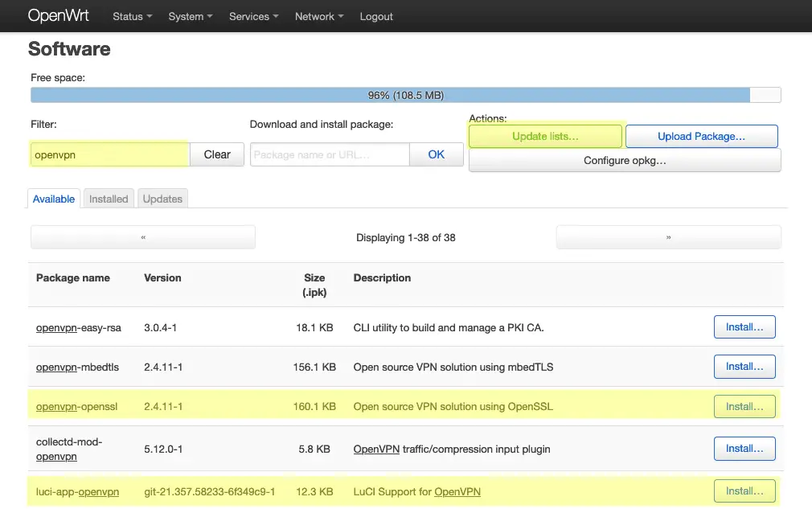Screen dimensions: 812x509
Task: Click 'CLI utility to build and manage a PKI CA.'
Action: coord(449,328)
